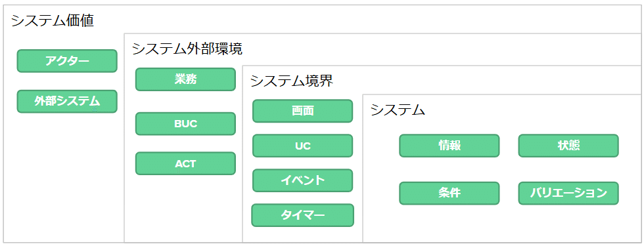Select the 外部システム button
This screenshot has width=644, height=246.
(67, 101)
